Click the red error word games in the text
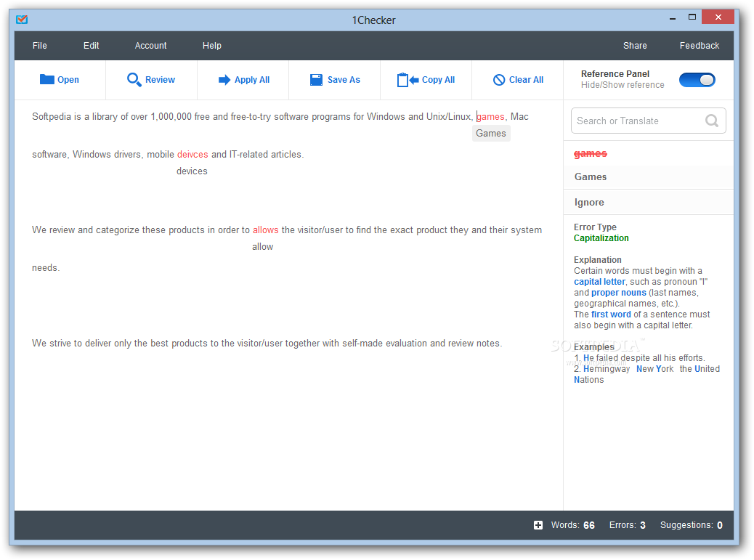Viewport: 754px width, 560px height. 490,117
